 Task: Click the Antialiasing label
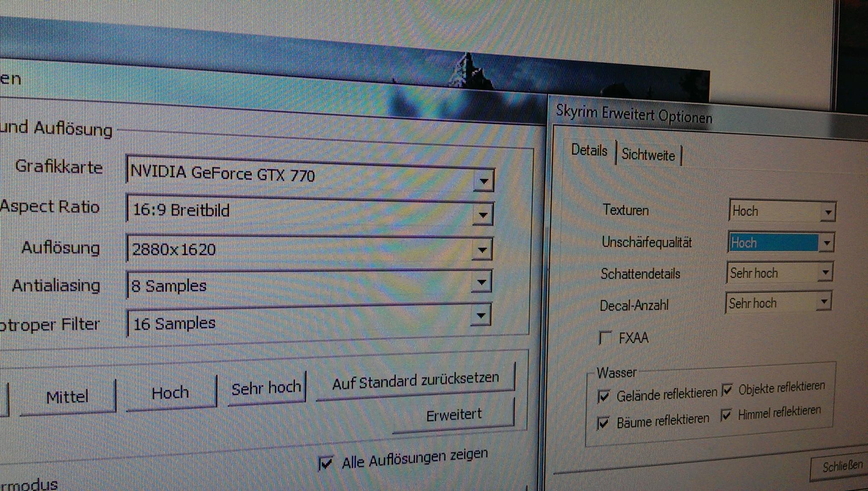(56, 285)
